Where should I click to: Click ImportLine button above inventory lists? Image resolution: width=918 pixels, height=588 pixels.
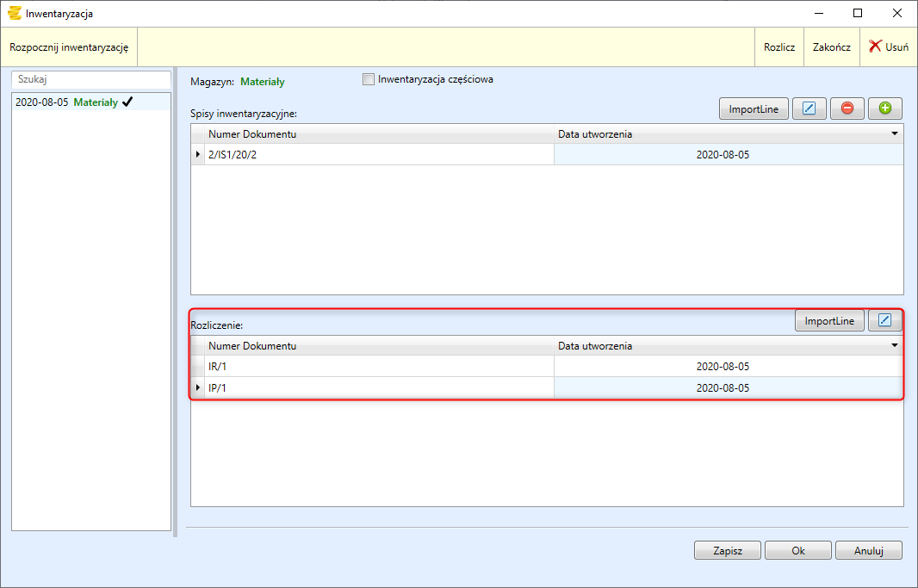754,109
